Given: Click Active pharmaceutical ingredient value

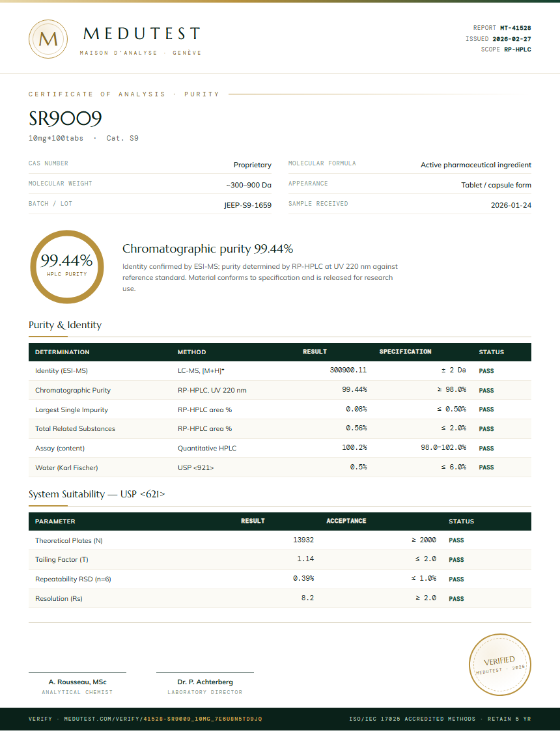Looking at the screenshot, I should (476, 165).
